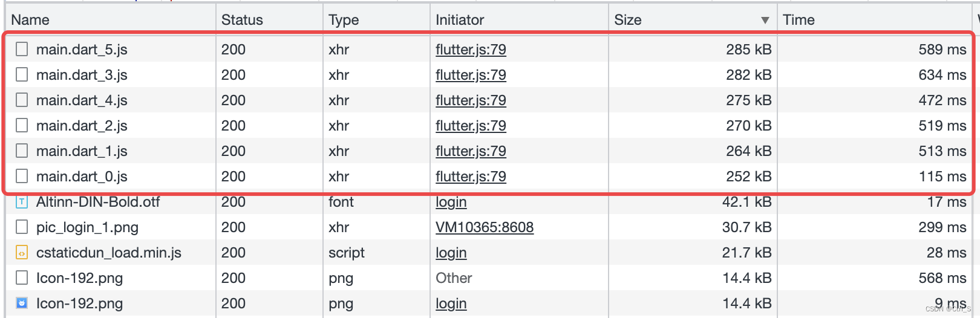Click the 275 kB size cell
Image resolution: width=980 pixels, height=318 pixels.
(749, 100)
